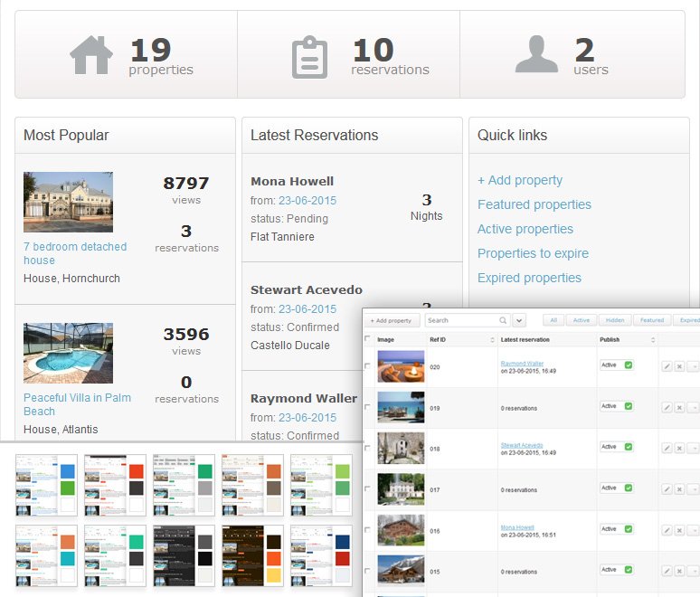Toggle the Active publish switch for property 019

point(617,406)
